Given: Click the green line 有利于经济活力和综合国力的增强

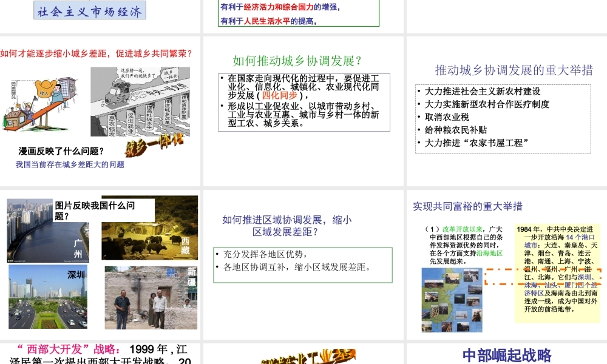Looking at the screenshot, I should [x=280, y=7].
